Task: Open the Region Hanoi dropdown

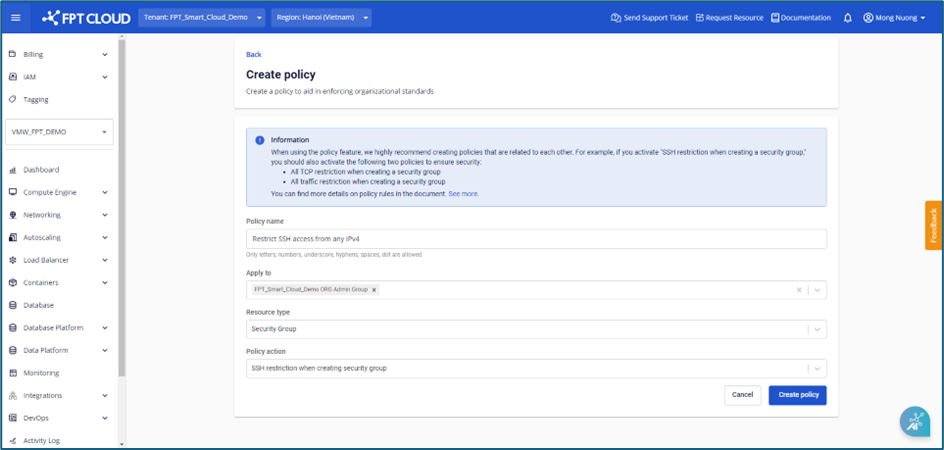Action: pos(321,17)
